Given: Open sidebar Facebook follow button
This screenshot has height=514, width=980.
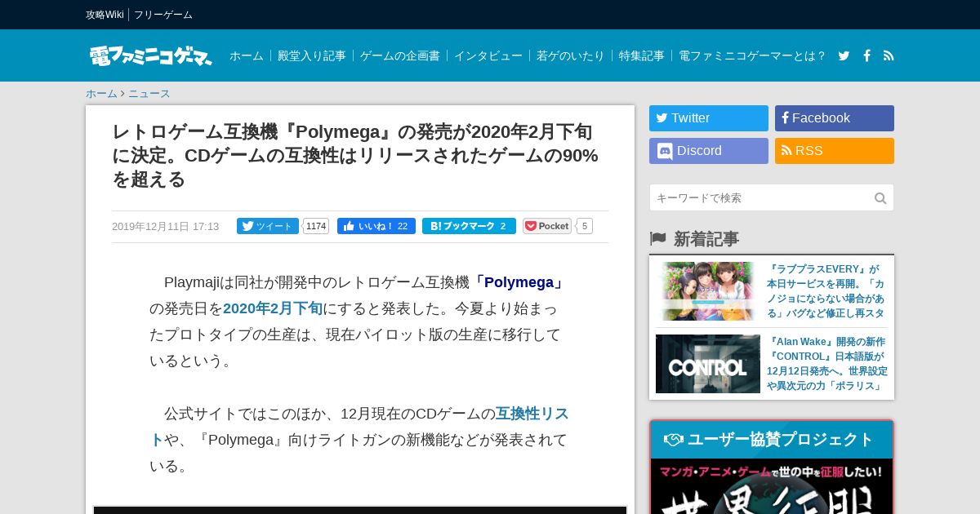Looking at the screenshot, I should click(835, 118).
